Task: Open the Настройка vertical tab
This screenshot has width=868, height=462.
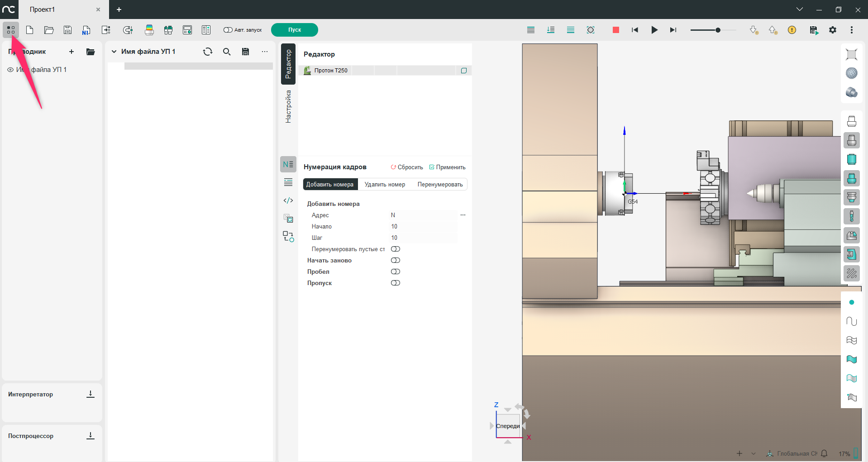Action: point(288,107)
